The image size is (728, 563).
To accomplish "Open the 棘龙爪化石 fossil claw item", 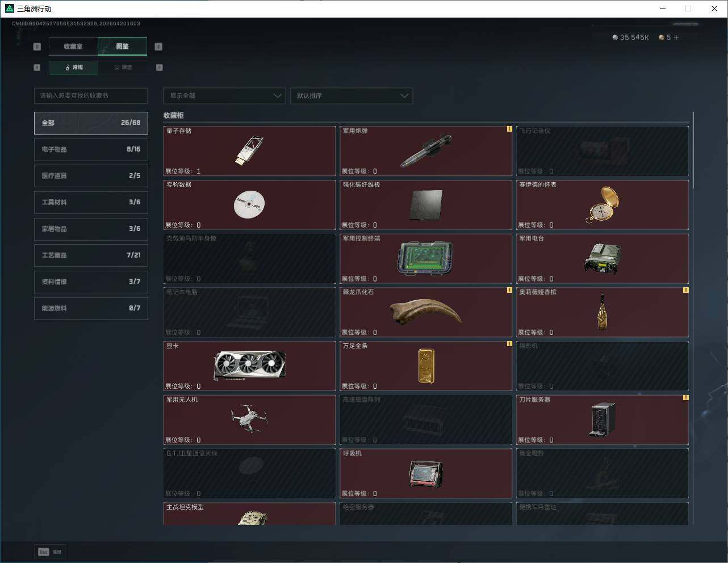I will (426, 312).
